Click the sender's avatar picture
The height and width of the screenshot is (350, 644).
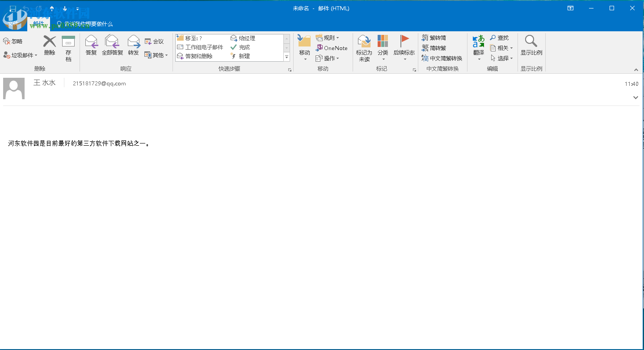tap(14, 89)
